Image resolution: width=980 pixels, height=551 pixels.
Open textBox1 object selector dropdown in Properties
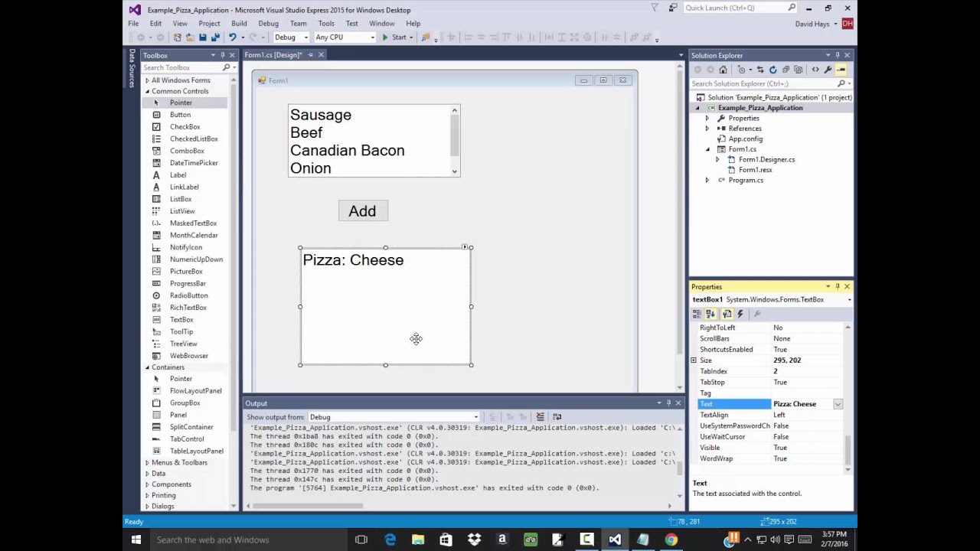point(848,300)
